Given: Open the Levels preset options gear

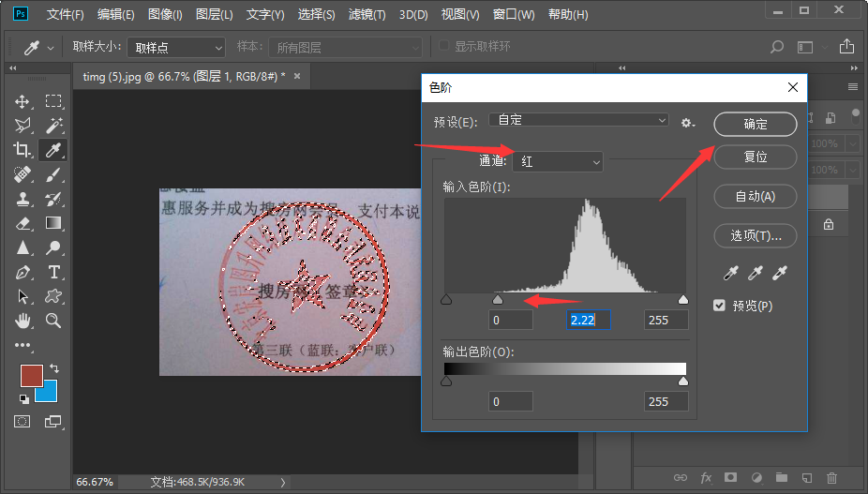Looking at the screenshot, I should (687, 123).
